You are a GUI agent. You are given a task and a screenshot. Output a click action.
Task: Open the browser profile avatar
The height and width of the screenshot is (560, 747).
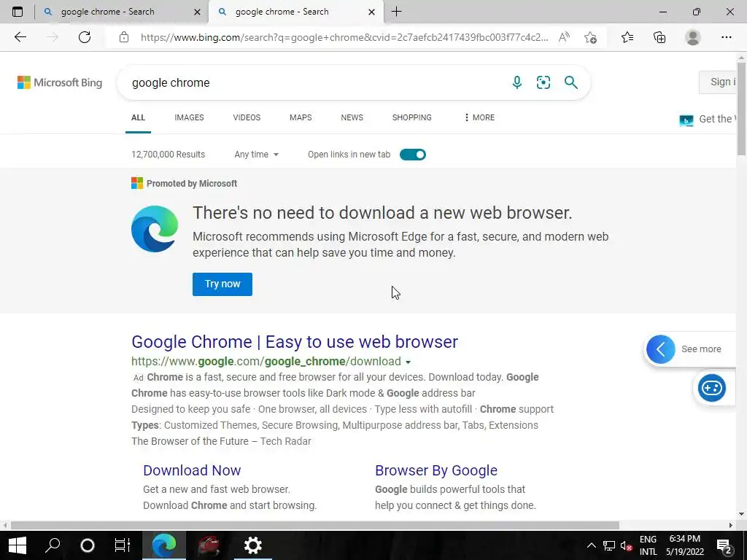[693, 37]
